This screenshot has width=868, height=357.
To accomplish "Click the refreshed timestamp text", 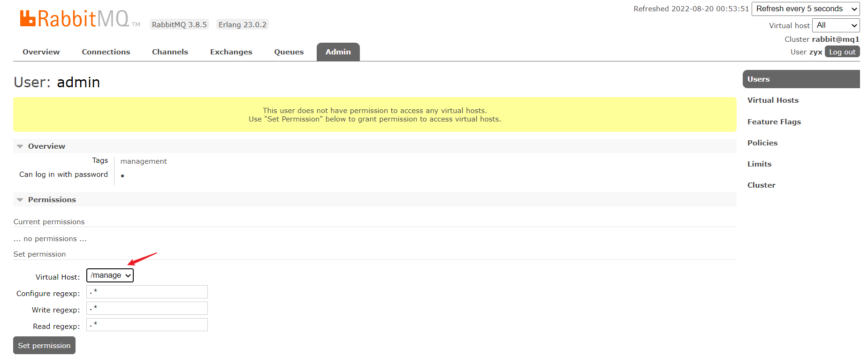I will (691, 9).
